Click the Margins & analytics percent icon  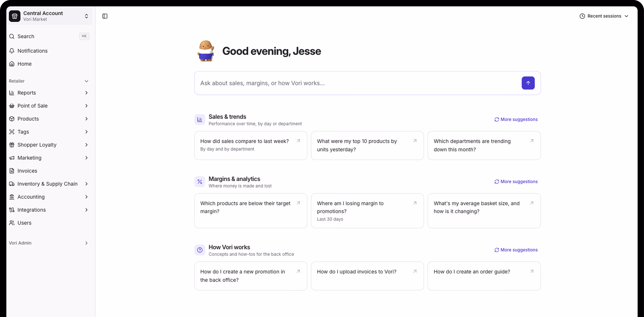click(200, 182)
